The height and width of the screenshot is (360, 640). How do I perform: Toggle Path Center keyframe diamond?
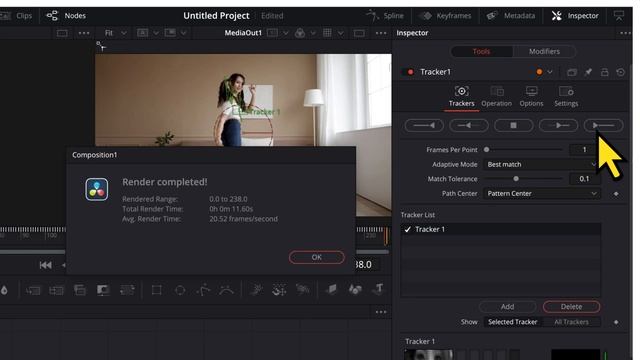click(616, 193)
